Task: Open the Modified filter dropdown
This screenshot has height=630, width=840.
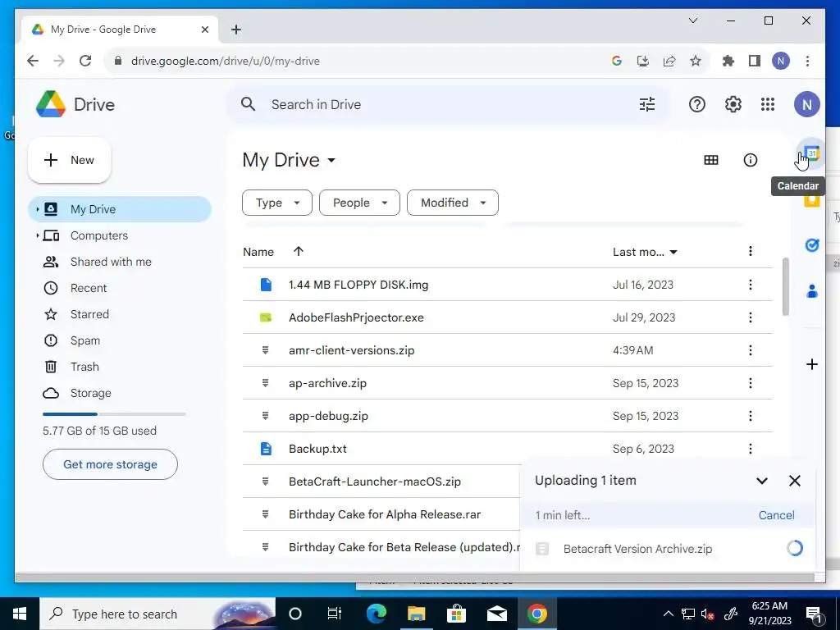Action: click(453, 203)
